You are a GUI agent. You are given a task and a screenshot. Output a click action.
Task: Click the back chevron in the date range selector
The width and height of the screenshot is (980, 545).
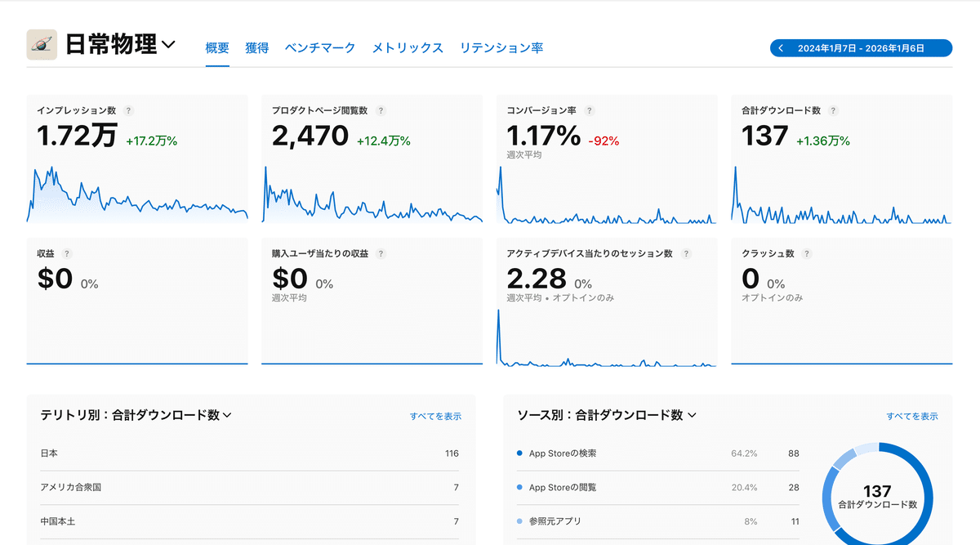[782, 47]
